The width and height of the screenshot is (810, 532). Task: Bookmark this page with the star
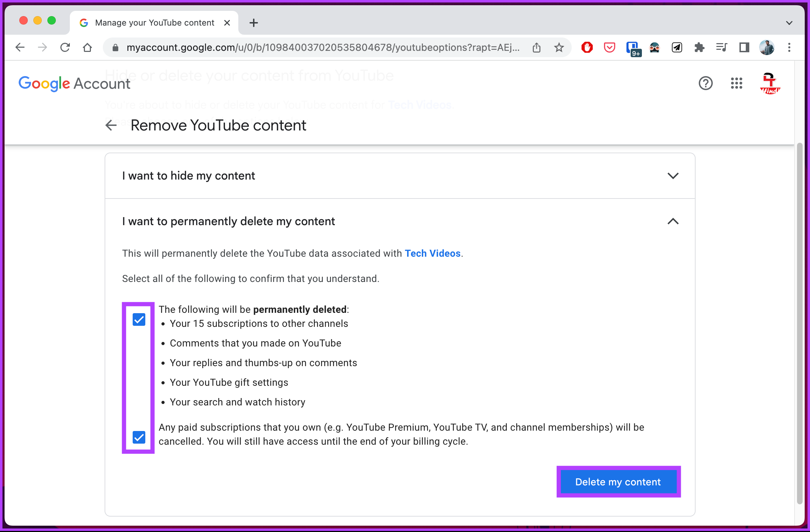[x=559, y=47]
